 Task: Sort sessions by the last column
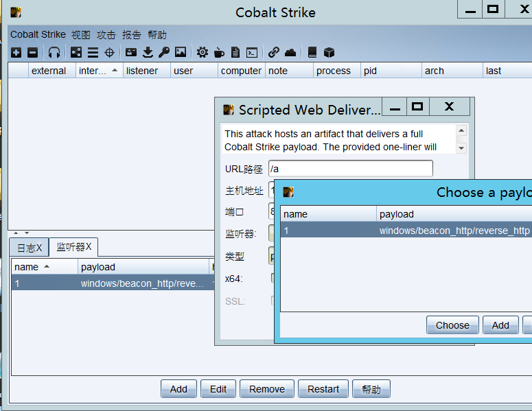[507, 71]
